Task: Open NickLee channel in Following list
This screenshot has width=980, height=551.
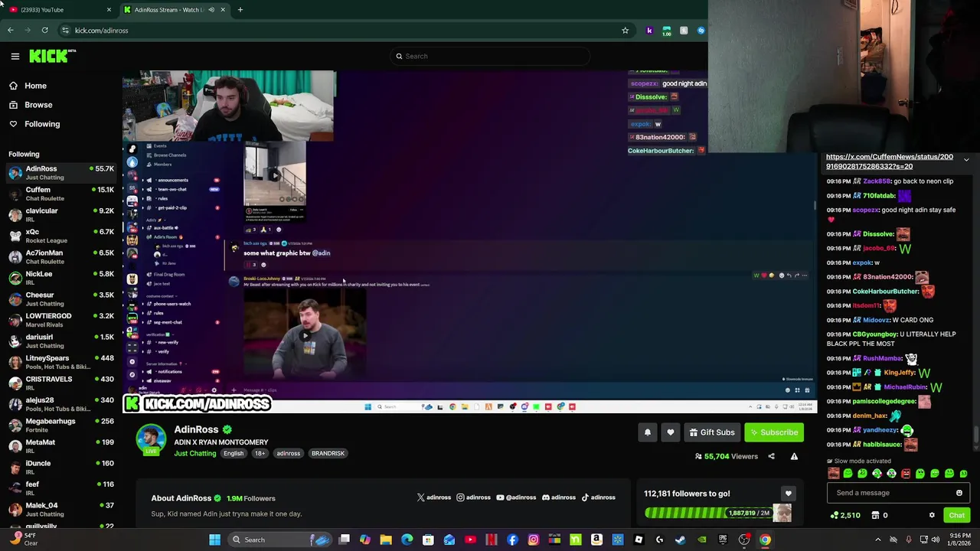Action: pos(60,278)
